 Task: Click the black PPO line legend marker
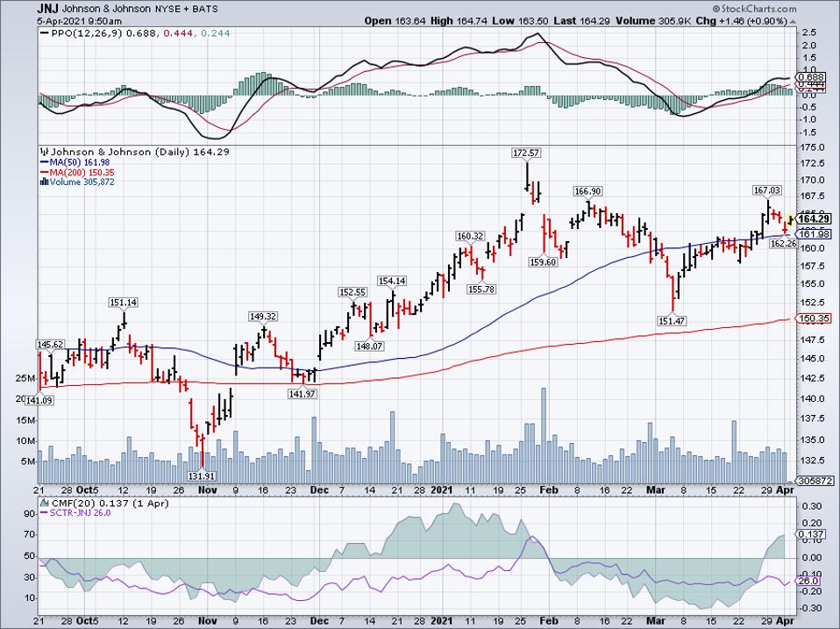[43, 33]
